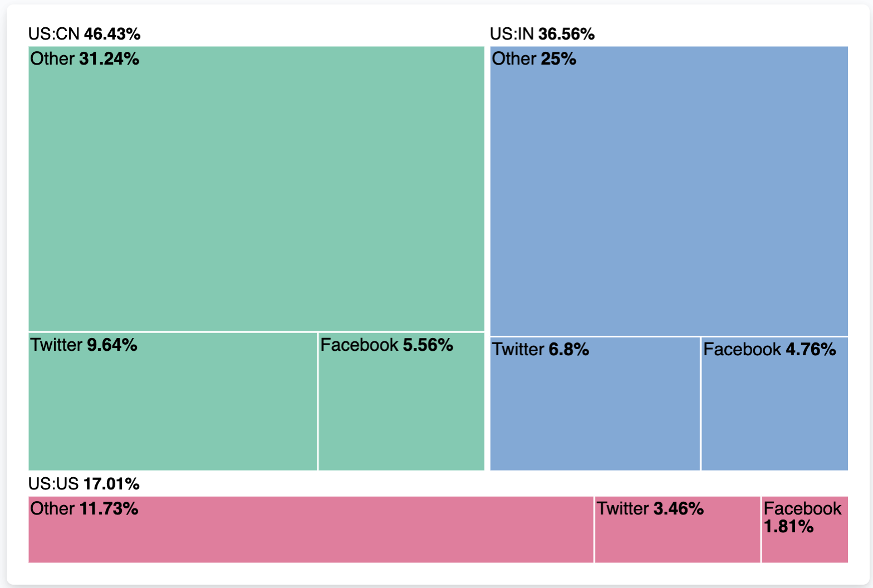Select the US:IN Facebook 4.76% block
Viewport: 873px width, 588px height.
tap(774, 404)
